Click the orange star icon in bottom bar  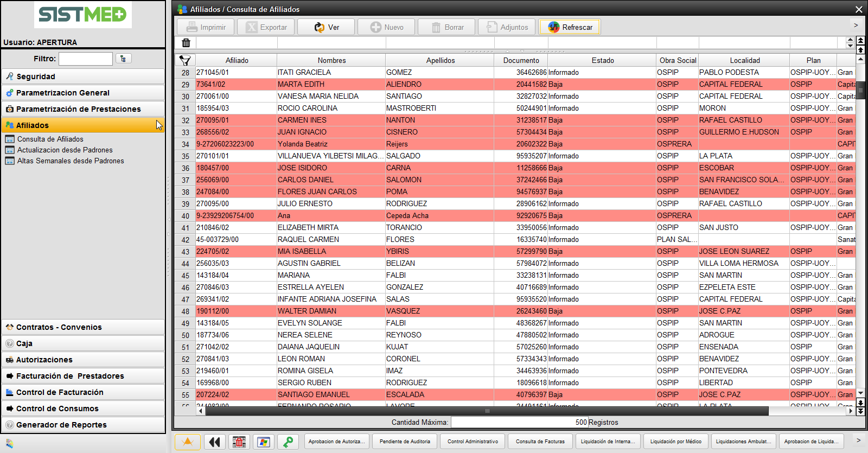click(188, 442)
